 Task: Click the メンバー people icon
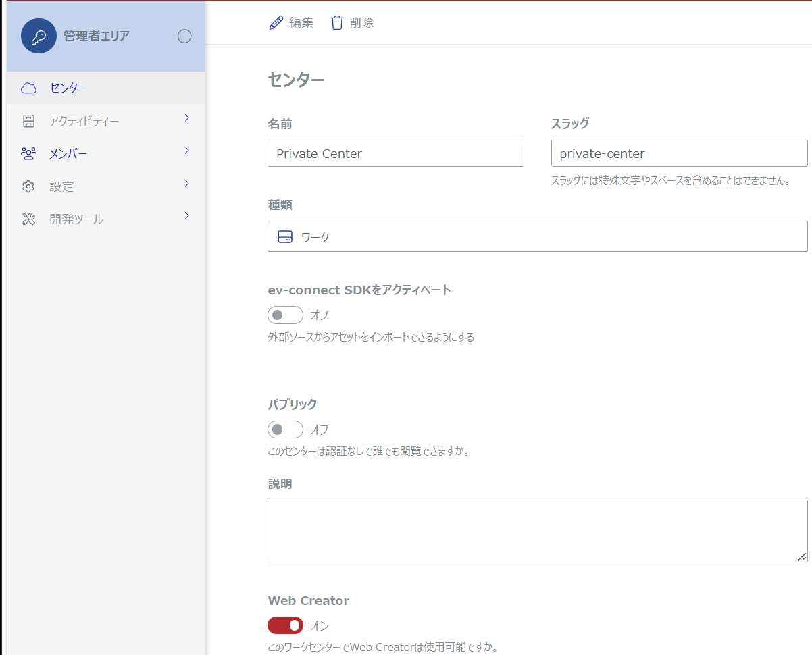click(28, 154)
